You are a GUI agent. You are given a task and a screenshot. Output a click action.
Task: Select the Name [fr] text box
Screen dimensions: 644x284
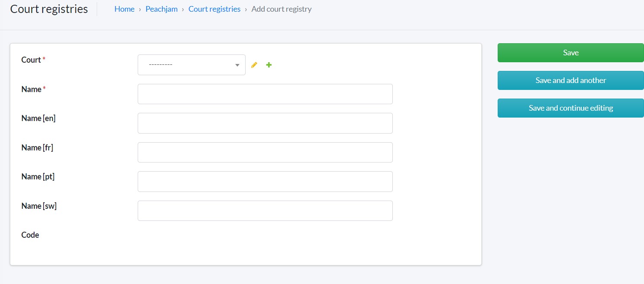click(x=265, y=152)
